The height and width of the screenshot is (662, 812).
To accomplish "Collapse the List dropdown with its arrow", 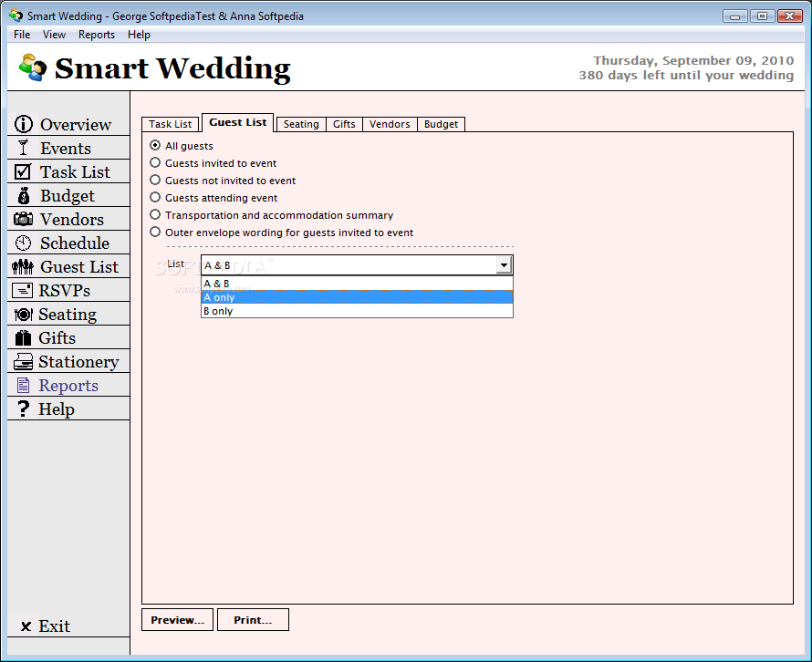I will coord(504,265).
